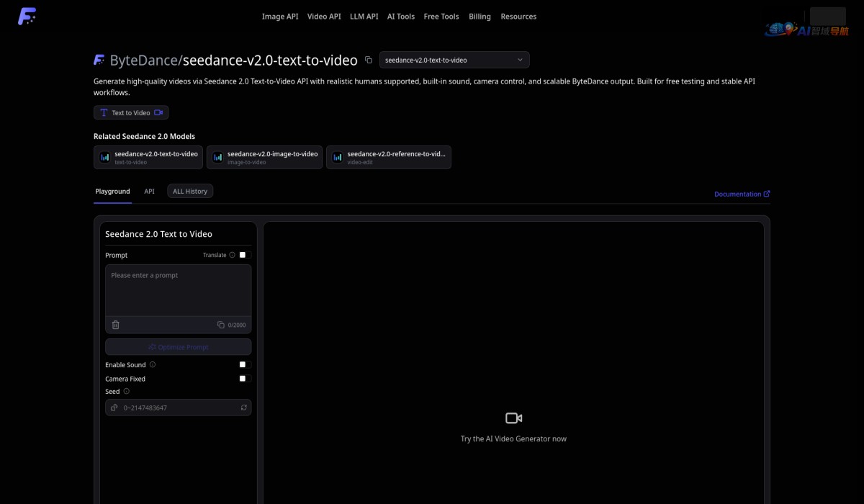Open the Video API menu
Image resolution: width=864 pixels, height=504 pixels.
coord(324,17)
